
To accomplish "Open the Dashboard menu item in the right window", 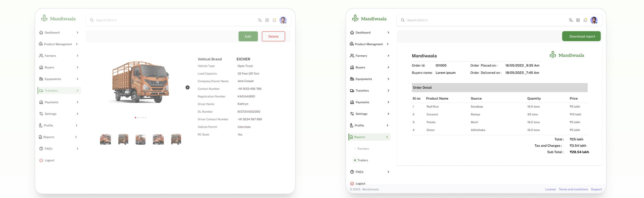I will (369, 32).
